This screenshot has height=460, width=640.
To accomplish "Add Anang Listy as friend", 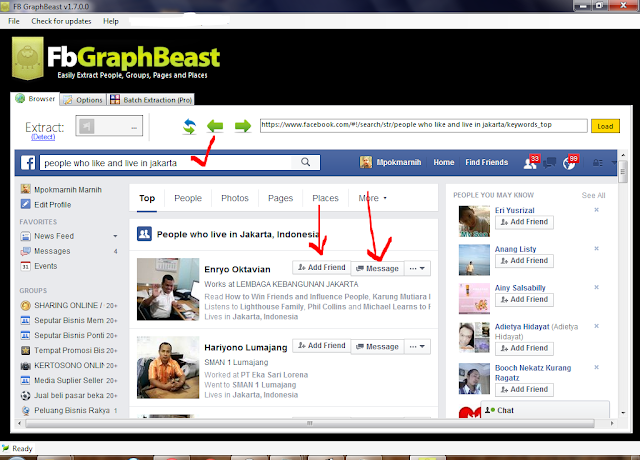I will click(x=524, y=261).
